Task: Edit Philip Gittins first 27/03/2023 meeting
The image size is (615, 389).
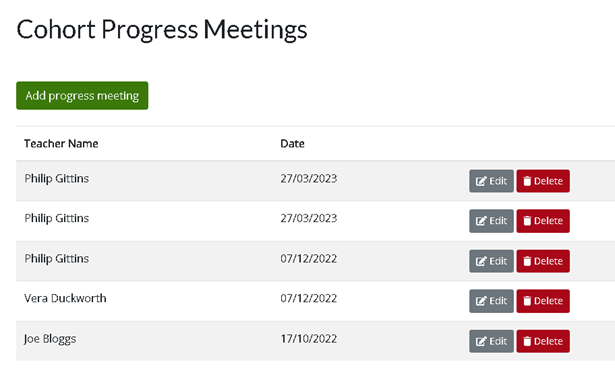Action: 491,181
